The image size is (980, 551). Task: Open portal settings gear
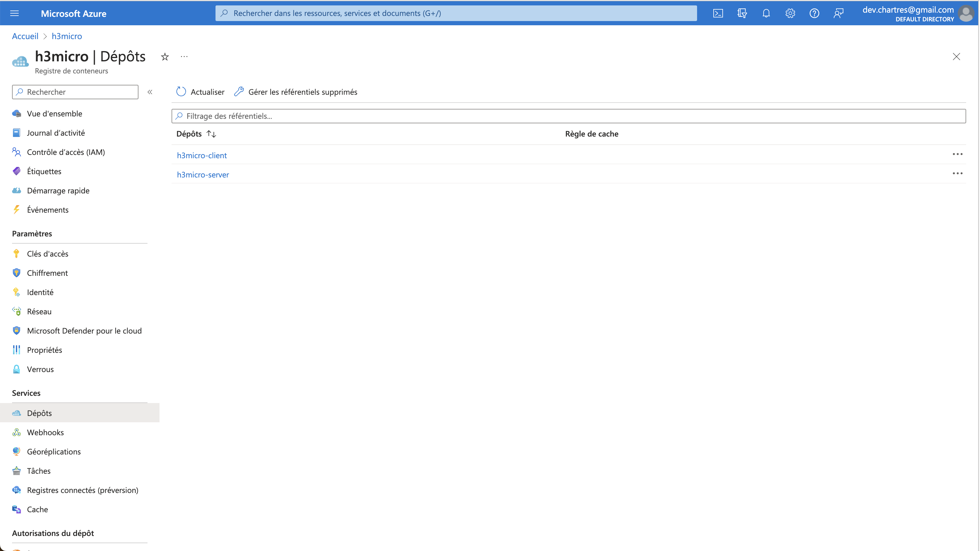(790, 13)
